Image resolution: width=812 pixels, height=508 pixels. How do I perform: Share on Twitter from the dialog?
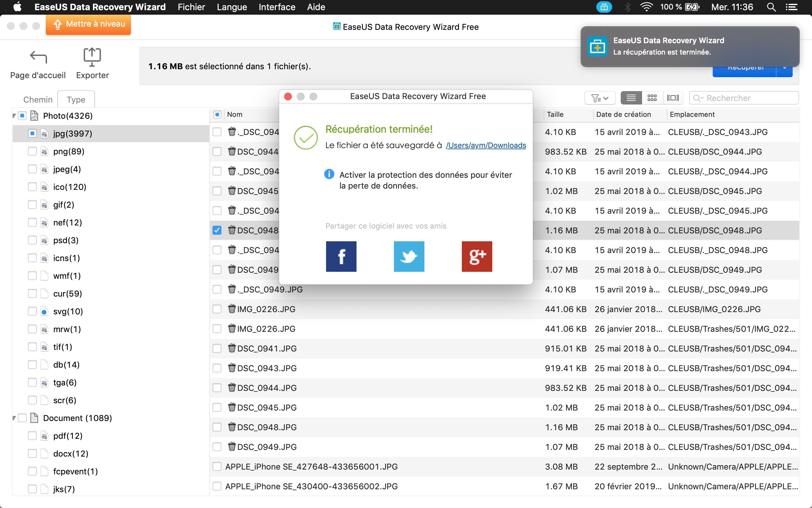click(409, 256)
